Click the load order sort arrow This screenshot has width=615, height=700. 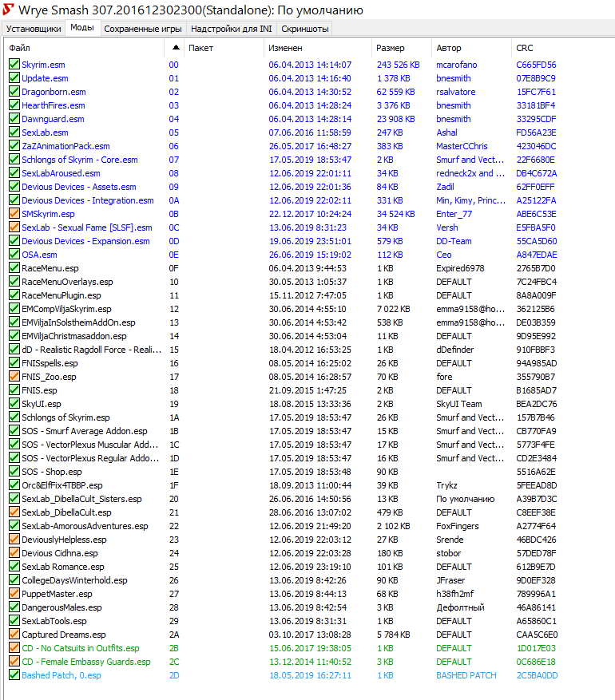tap(176, 47)
